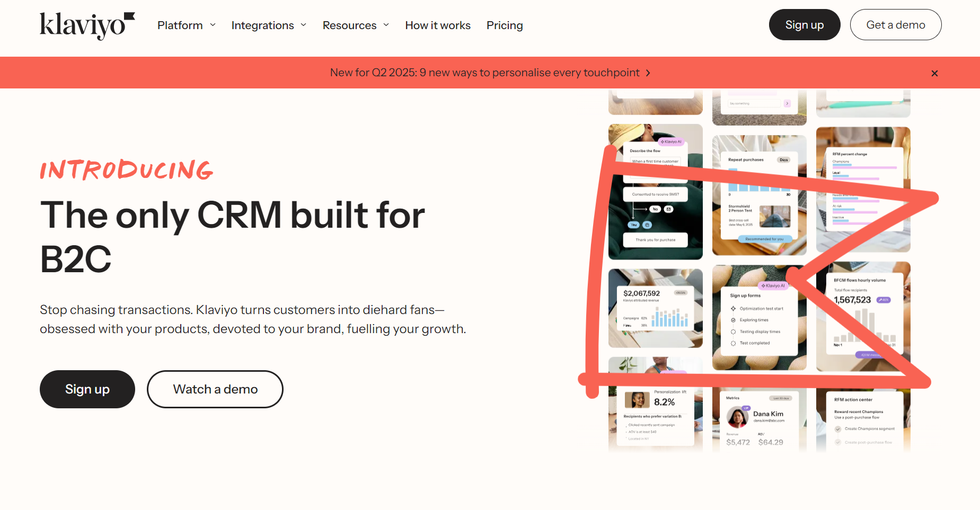Click the Thank you for purchase box

coord(656,240)
